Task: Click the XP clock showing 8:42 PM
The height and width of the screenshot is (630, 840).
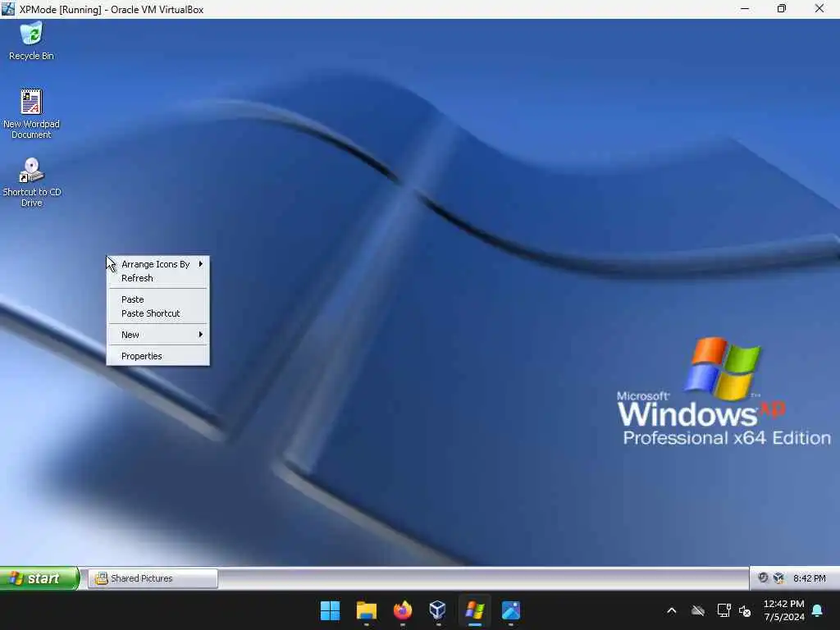Action: 809,578
